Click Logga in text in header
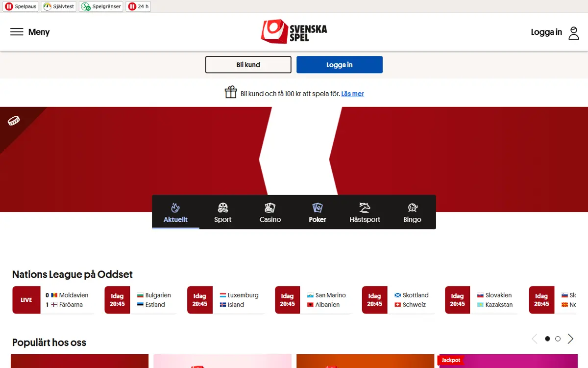The width and height of the screenshot is (588, 368). 546,32
